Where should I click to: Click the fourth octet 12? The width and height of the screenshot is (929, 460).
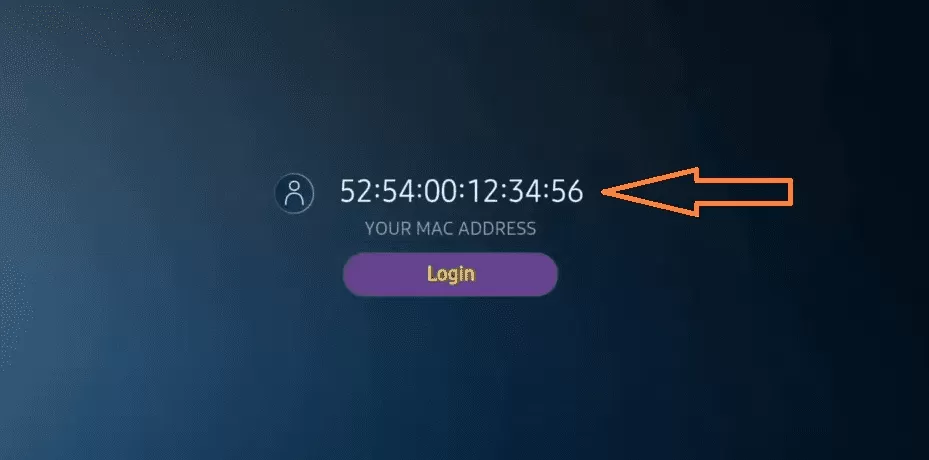click(482, 191)
